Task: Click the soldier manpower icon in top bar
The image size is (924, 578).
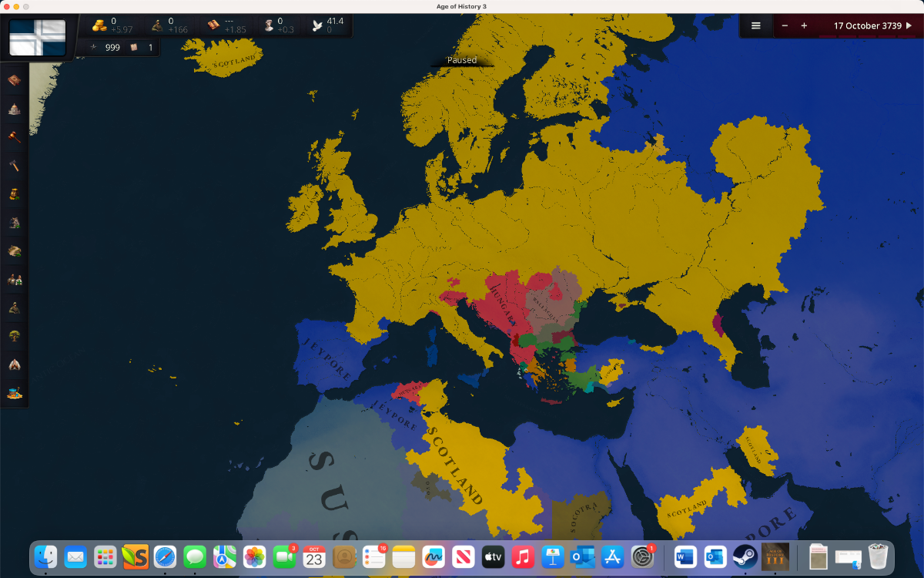Action: coord(157,25)
